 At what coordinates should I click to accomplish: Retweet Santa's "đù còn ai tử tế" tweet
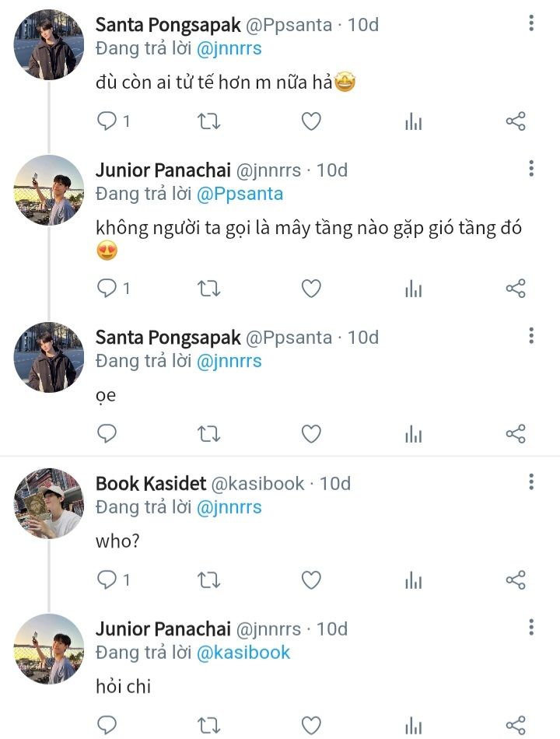click(208, 121)
